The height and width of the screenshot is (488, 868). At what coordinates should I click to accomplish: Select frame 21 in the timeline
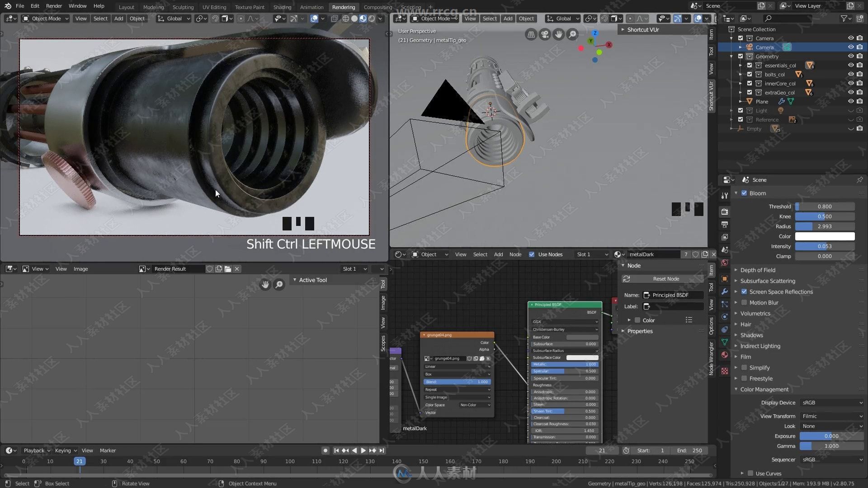(x=79, y=462)
